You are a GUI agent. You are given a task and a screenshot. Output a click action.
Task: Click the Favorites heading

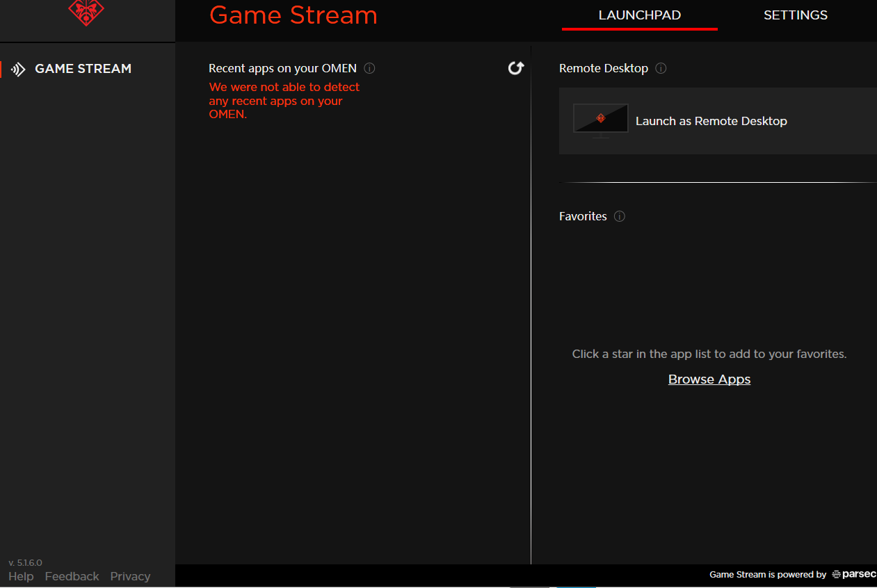pyautogui.click(x=583, y=216)
